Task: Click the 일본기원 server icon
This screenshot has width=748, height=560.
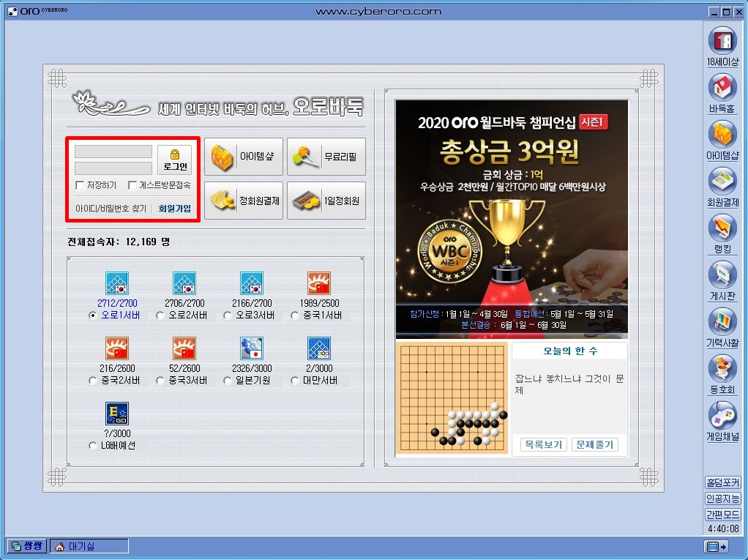Action: click(251, 348)
